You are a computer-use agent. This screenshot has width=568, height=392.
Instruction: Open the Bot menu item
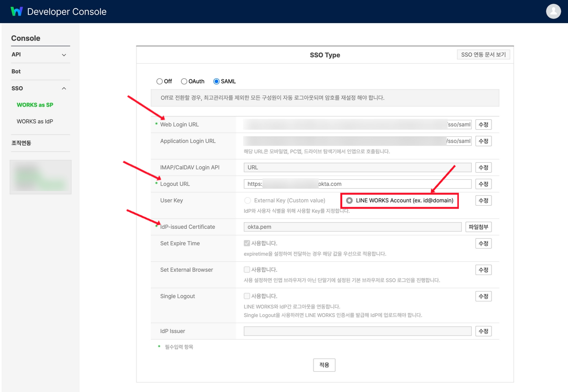pos(16,71)
